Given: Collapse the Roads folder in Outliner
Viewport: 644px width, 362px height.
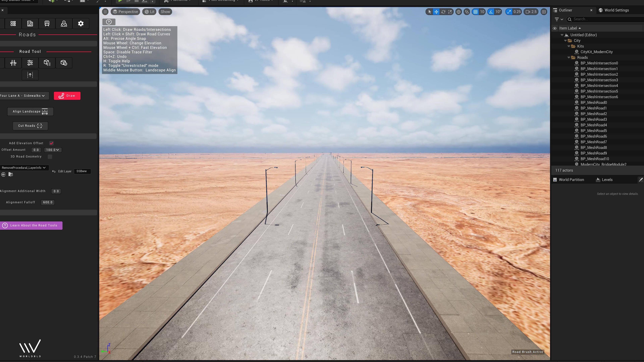Looking at the screenshot, I should click(x=569, y=57).
